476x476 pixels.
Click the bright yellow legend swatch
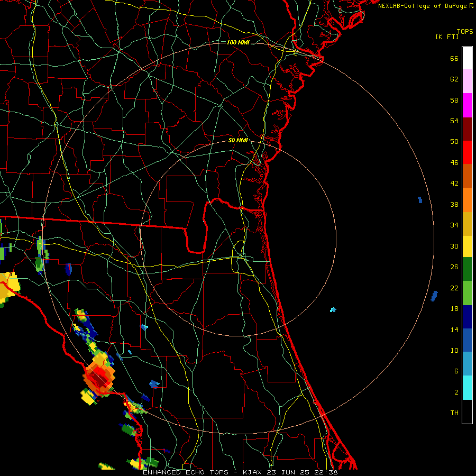click(467, 246)
